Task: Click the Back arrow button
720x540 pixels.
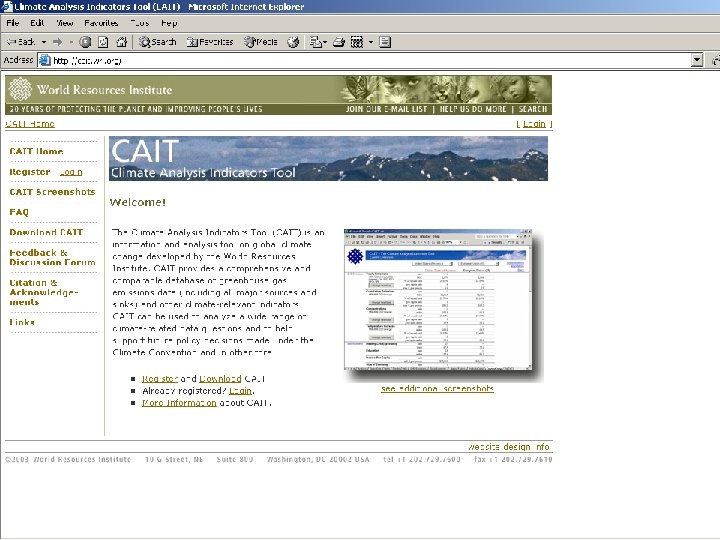Action: 21,42
